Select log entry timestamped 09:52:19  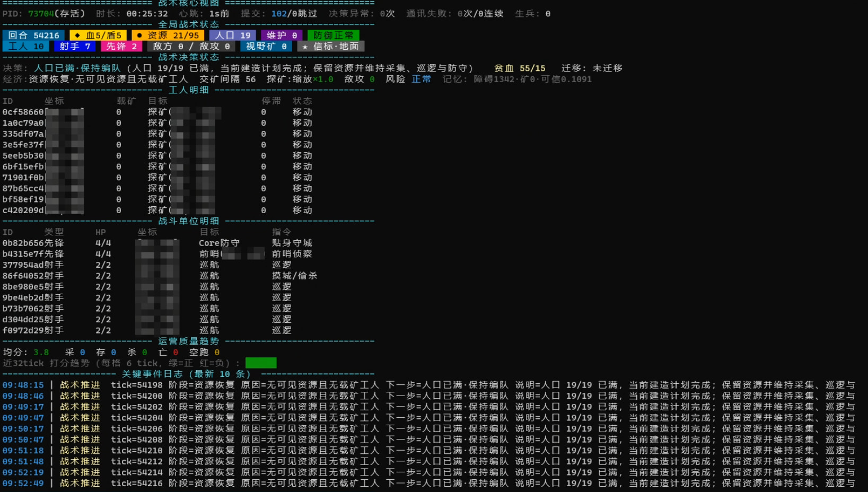[429, 472]
